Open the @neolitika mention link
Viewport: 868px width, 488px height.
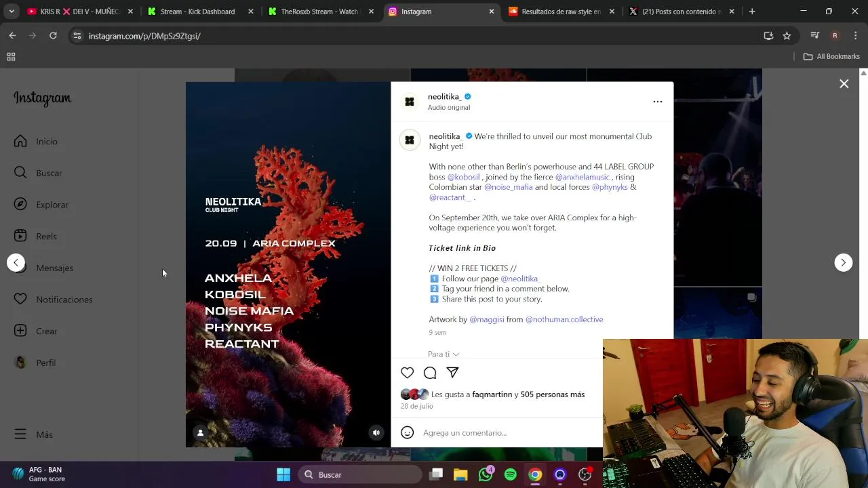pos(519,279)
